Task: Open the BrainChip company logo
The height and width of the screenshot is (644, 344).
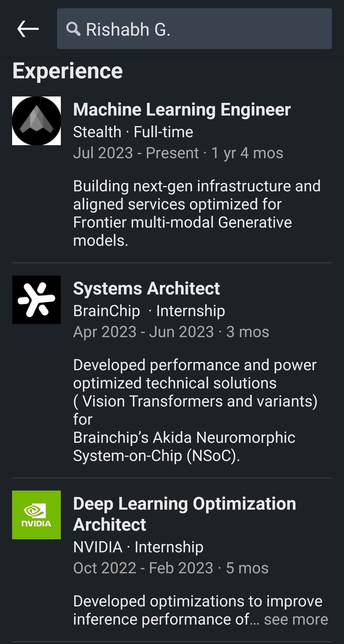Action: point(36,300)
